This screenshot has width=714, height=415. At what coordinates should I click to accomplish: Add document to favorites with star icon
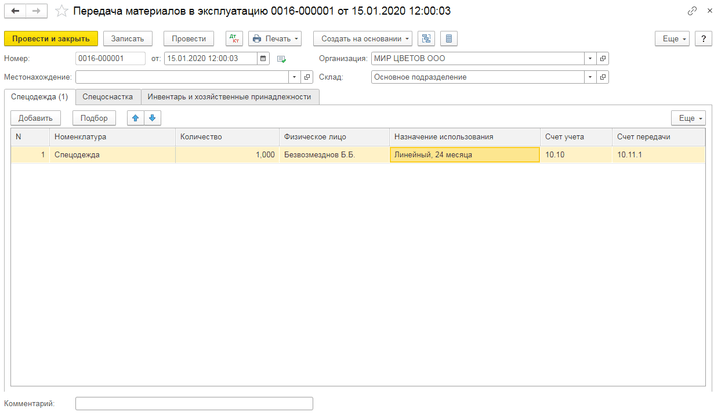click(x=61, y=11)
